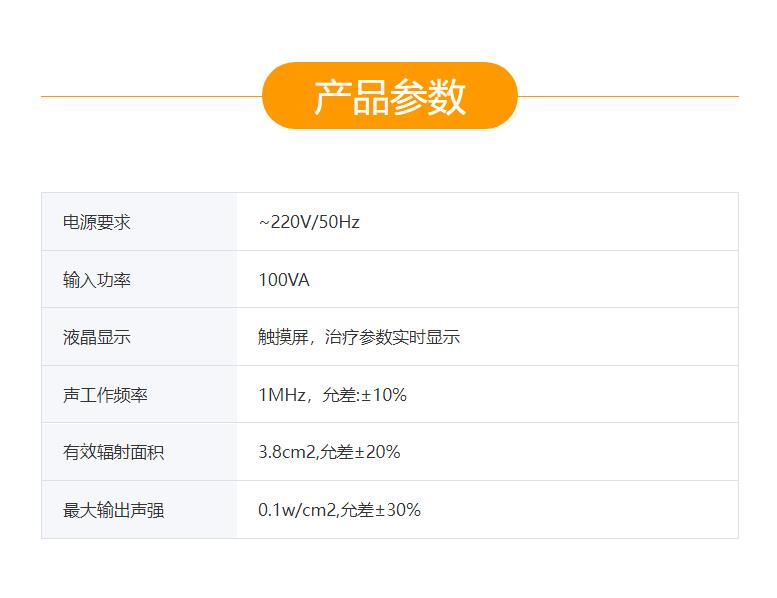The height and width of the screenshot is (598, 777).
Task: Click the orange line left of the title
Action: point(150,96)
